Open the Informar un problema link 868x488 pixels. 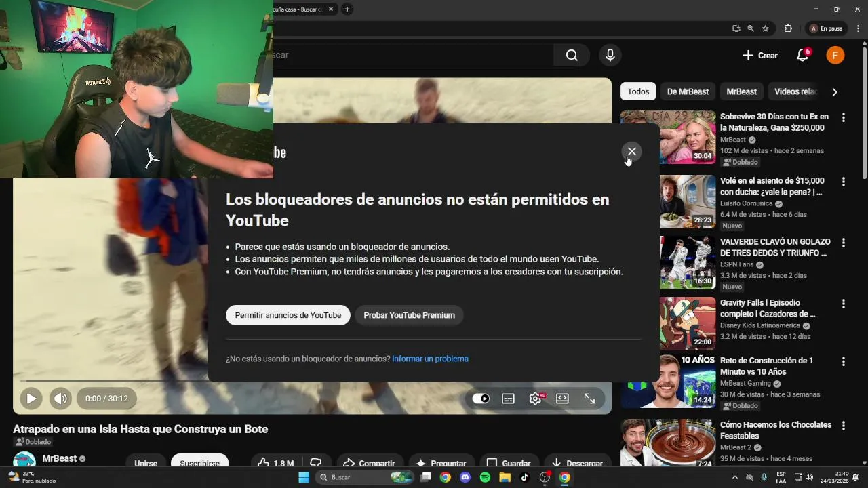coord(430,359)
